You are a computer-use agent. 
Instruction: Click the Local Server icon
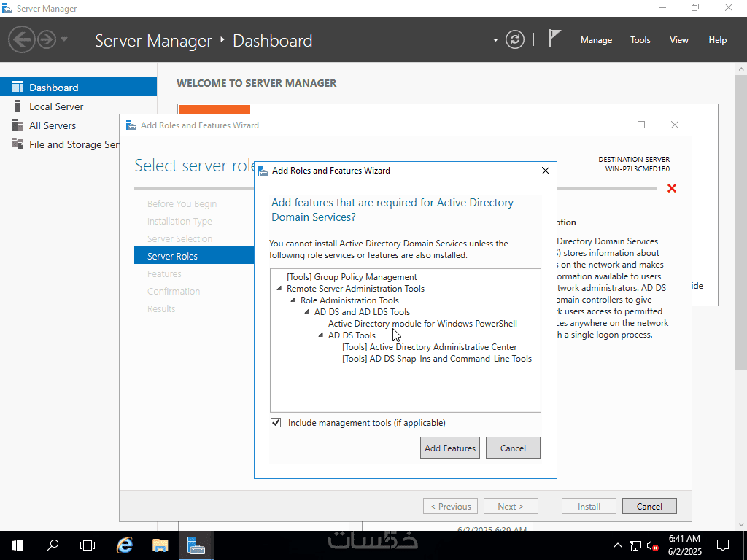[x=18, y=106]
